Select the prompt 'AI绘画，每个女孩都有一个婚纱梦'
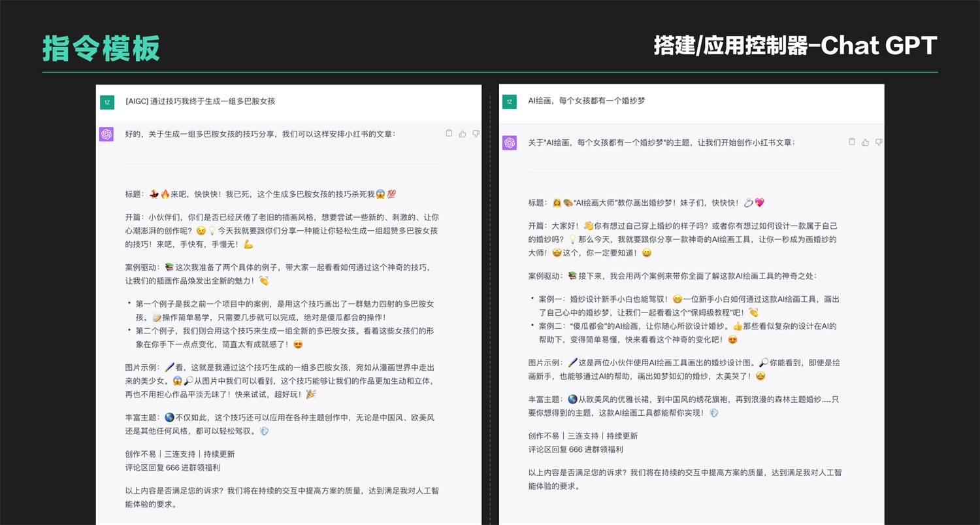The height and width of the screenshot is (525, 980). pos(587,101)
